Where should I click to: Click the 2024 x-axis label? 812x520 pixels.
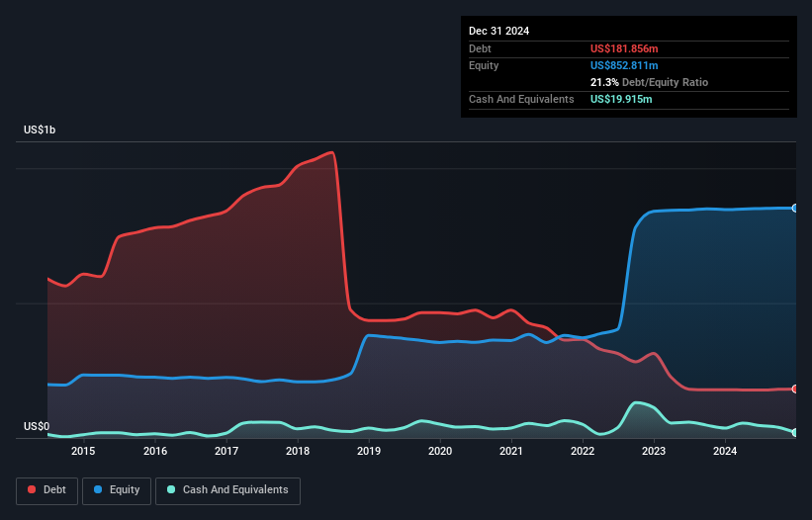(725, 451)
